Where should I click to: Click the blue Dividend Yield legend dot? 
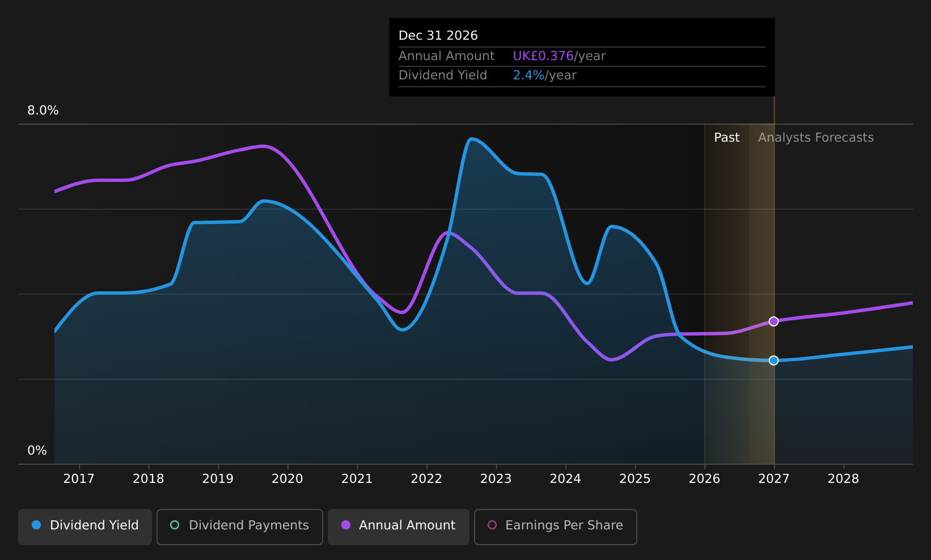[x=36, y=525]
